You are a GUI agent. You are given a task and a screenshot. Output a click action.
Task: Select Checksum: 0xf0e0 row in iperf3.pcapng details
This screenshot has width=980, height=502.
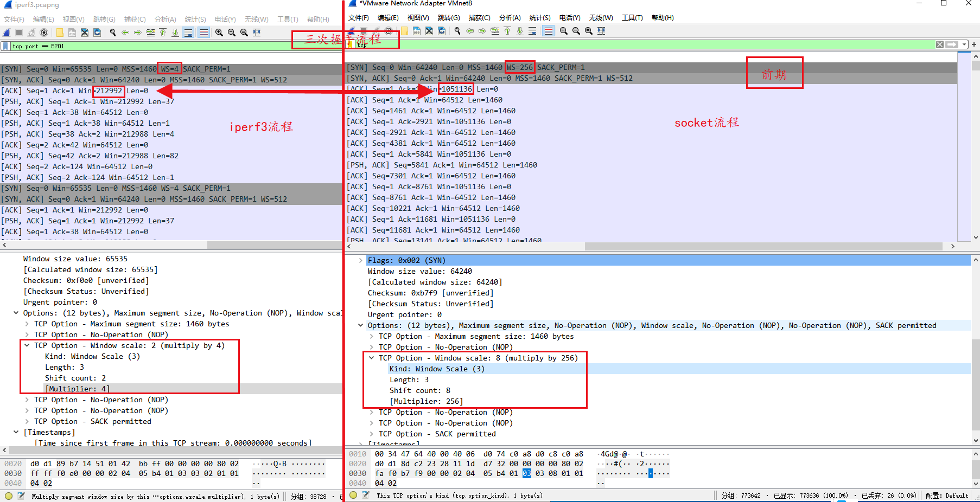[x=86, y=280]
